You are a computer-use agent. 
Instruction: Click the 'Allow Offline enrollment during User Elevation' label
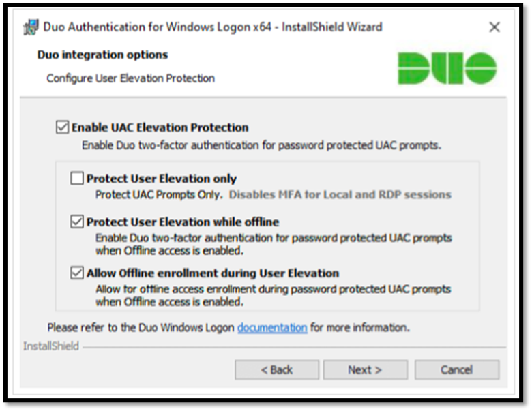(x=213, y=273)
